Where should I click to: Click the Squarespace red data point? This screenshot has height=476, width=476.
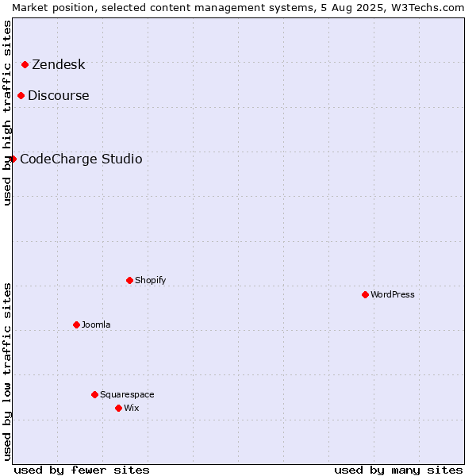(94, 394)
